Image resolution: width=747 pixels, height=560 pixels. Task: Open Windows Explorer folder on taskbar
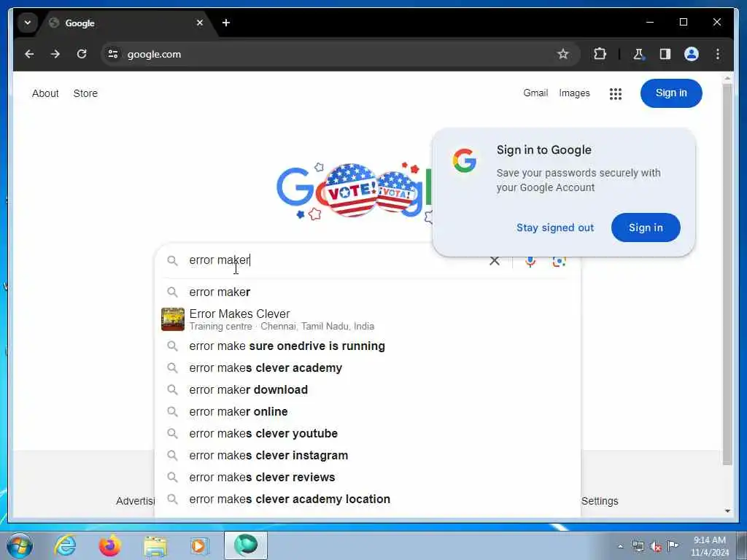[155, 546]
